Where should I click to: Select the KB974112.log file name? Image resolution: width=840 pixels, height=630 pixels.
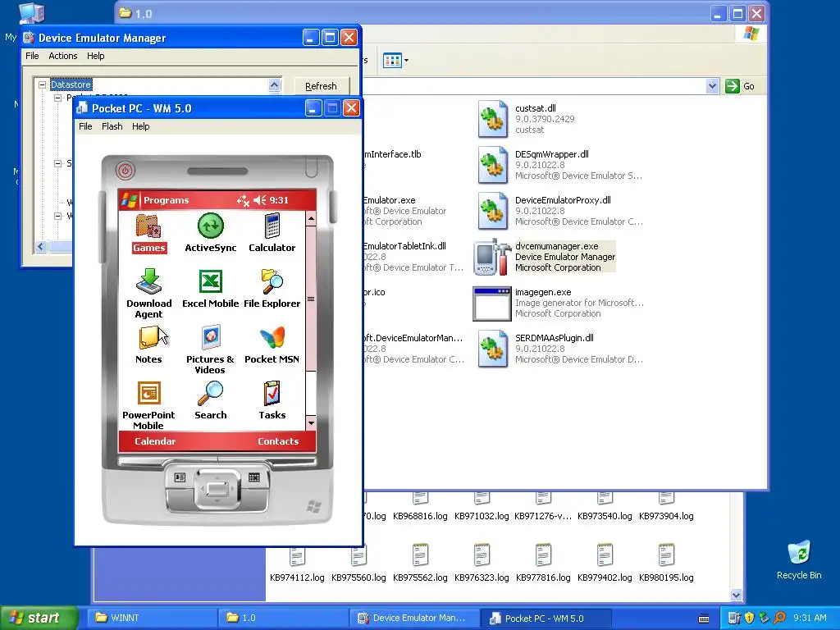tap(297, 577)
